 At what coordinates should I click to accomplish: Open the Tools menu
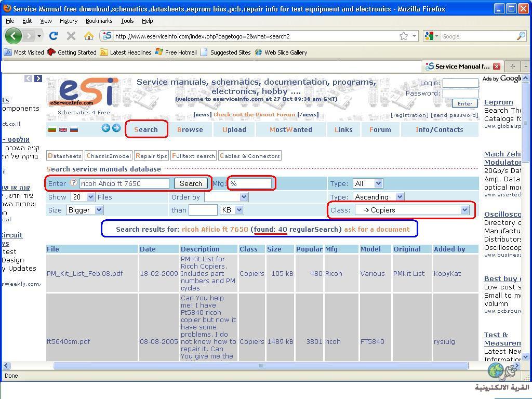(x=127, y=21)
